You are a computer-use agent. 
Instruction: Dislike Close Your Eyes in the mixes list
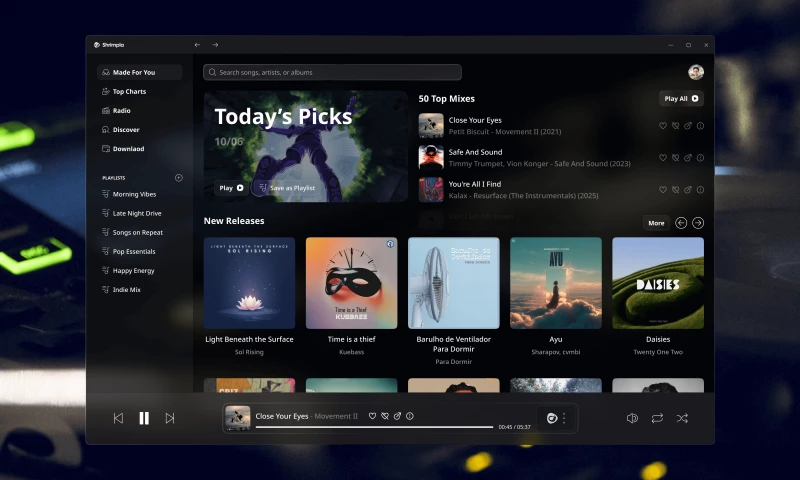click(676, 126)
